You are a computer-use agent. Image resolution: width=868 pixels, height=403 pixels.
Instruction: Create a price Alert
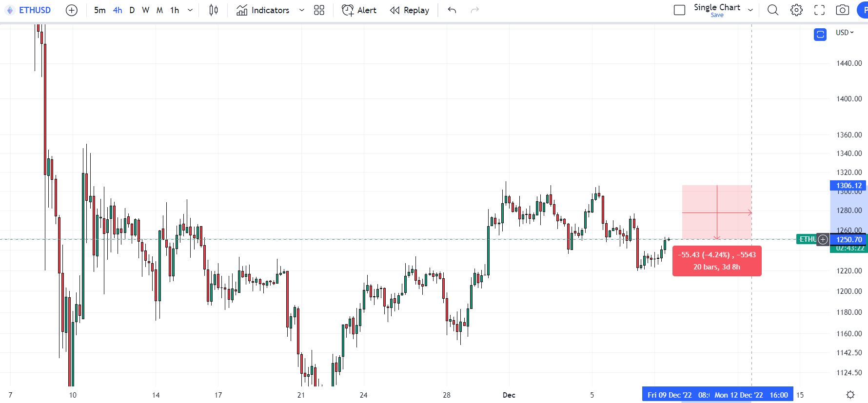tap(359, 10)
